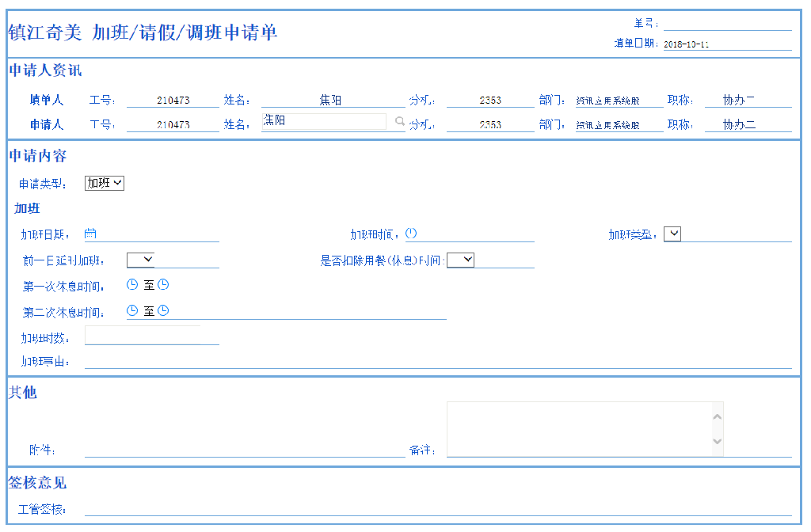Screen dimensions: 811x532
Task: Click 分机 2353 in the 申请人 row
Action: pos(490,124)
